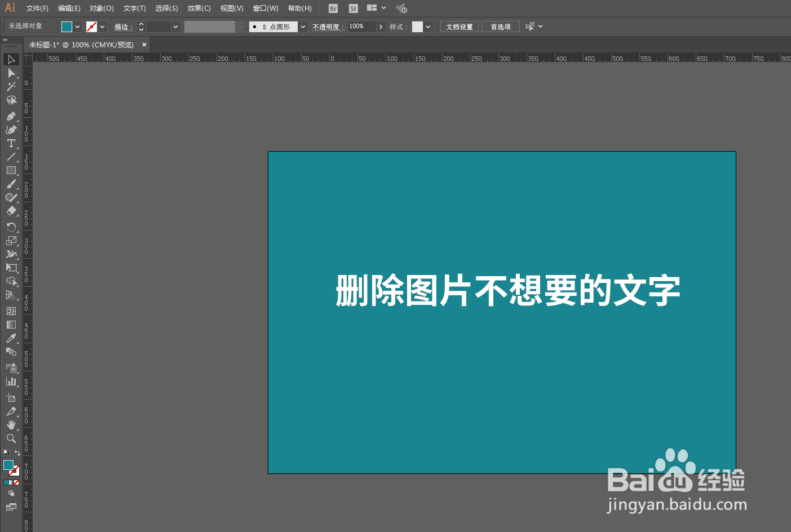The image size is (791, 532).
Task: Pick the Shaper tool
Action: (x=11, y=197)
